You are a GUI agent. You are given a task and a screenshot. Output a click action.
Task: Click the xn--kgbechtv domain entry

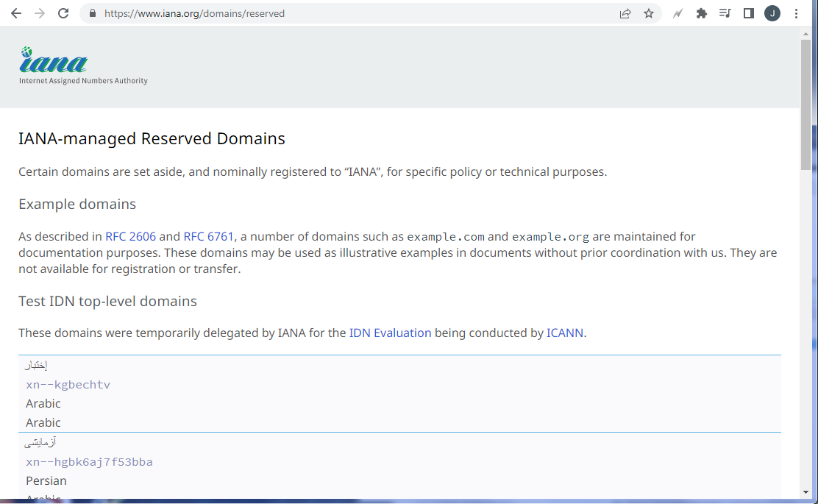68,385
